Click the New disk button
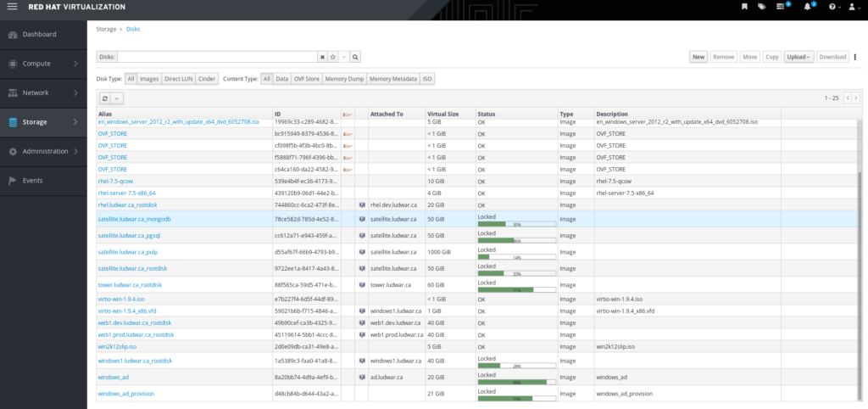The image size is (868, 409). point(698,57)
